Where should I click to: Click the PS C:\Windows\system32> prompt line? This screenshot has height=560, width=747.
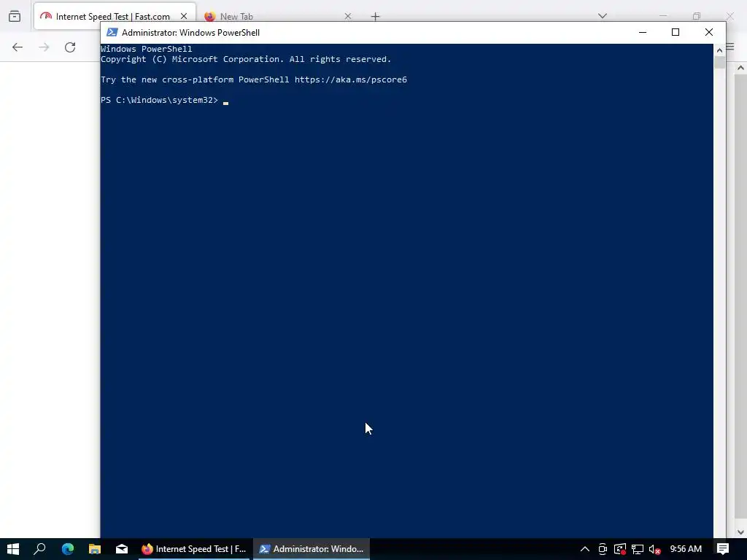point(159,100)
